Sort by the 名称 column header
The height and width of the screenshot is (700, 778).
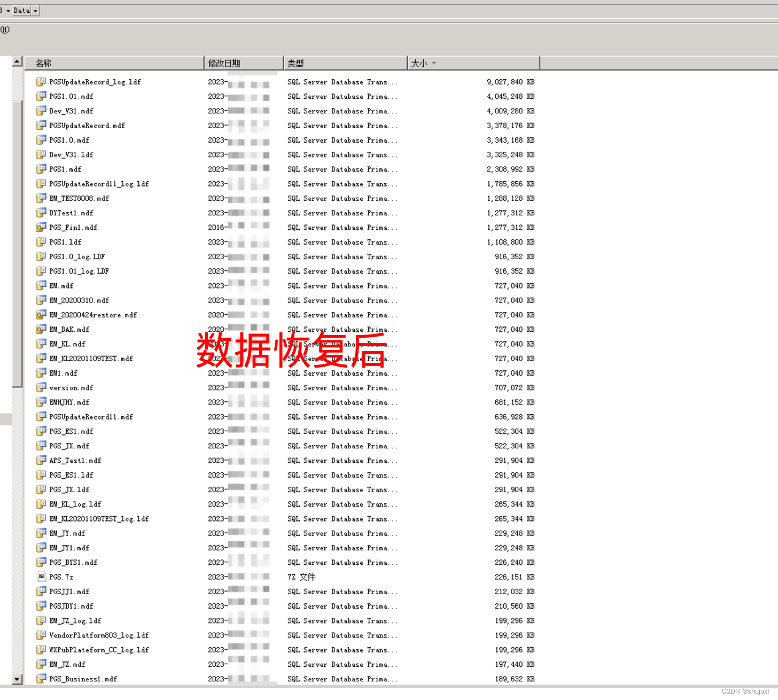(x=114, y=63)
